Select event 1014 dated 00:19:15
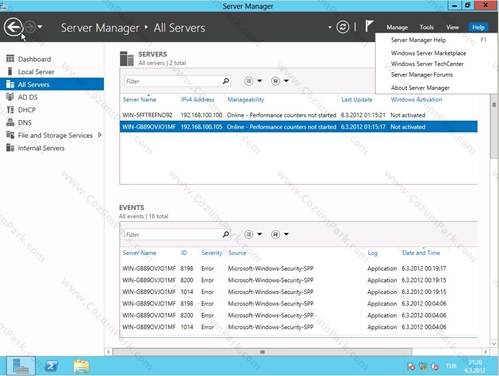 pos(299,292)
